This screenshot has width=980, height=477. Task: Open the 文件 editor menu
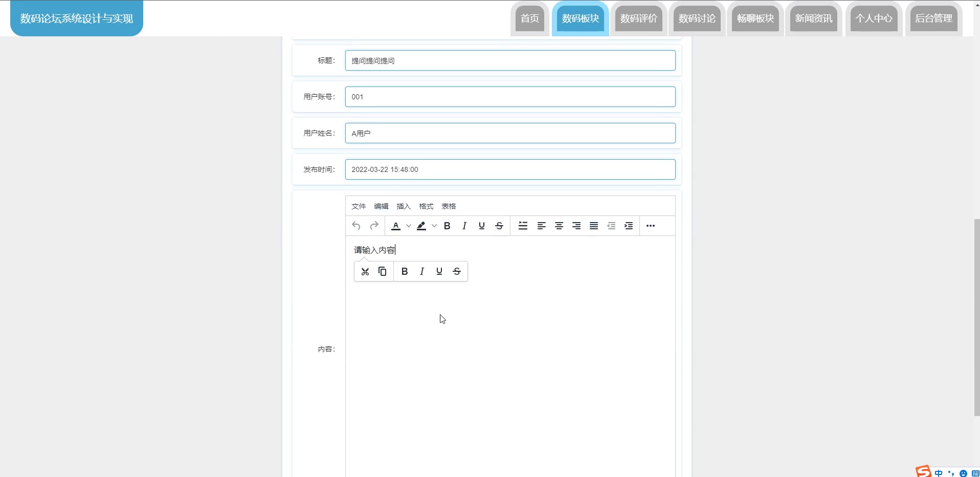[359, 206]
